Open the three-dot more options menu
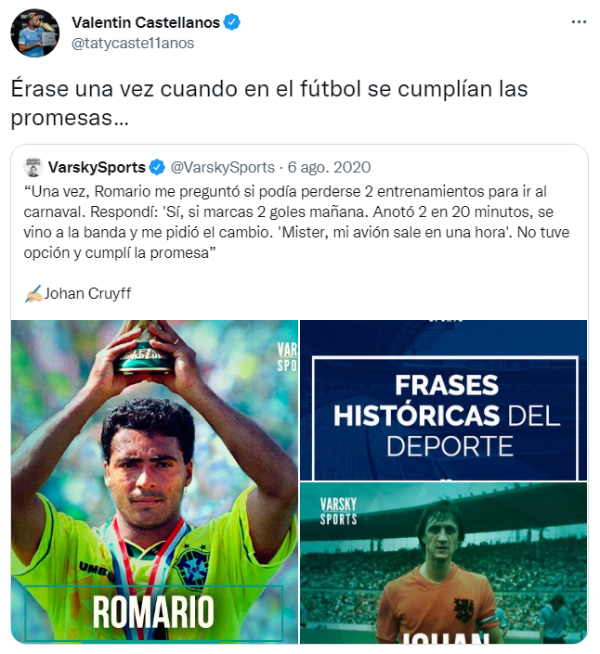This screenshot has height=654, width=600. [579, 22]
